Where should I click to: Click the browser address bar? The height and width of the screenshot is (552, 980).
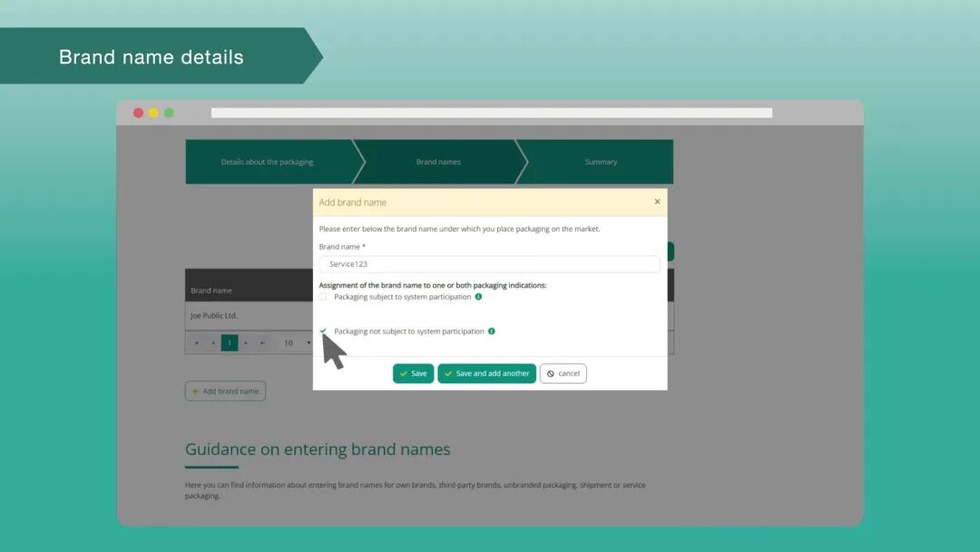coord(492,113)
